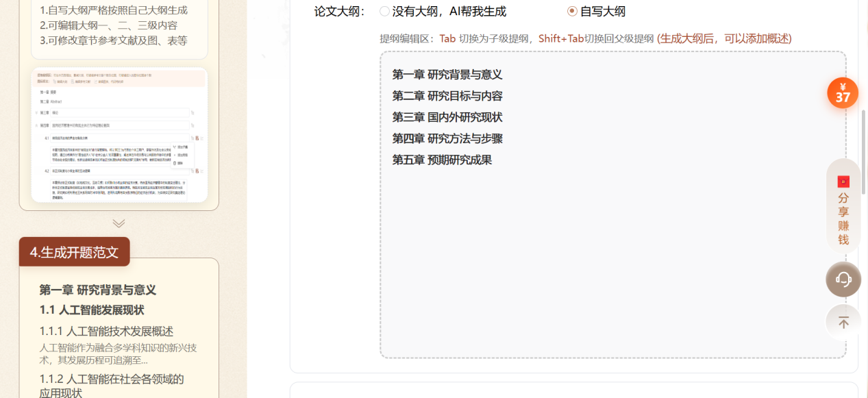Click the back-to-top arrow icon
The image size is (868, 398).
pos(843,323)
